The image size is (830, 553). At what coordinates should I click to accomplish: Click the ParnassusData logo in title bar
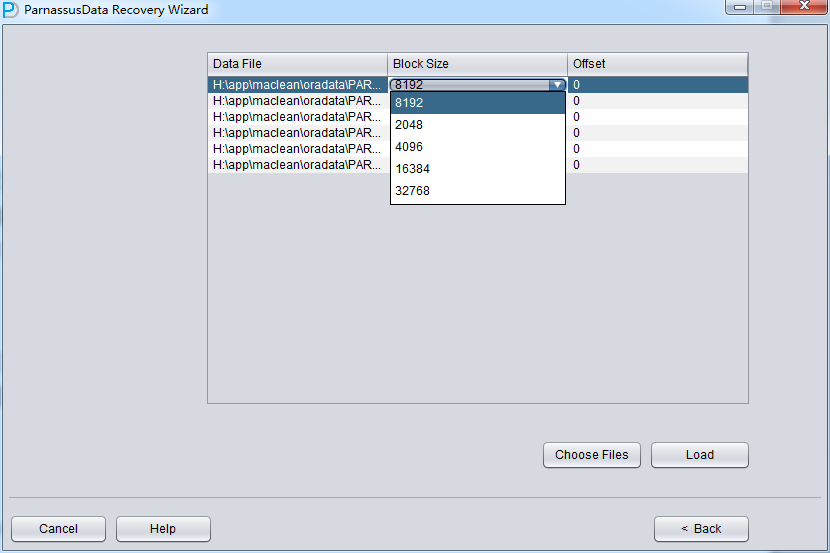pos(10,10)
